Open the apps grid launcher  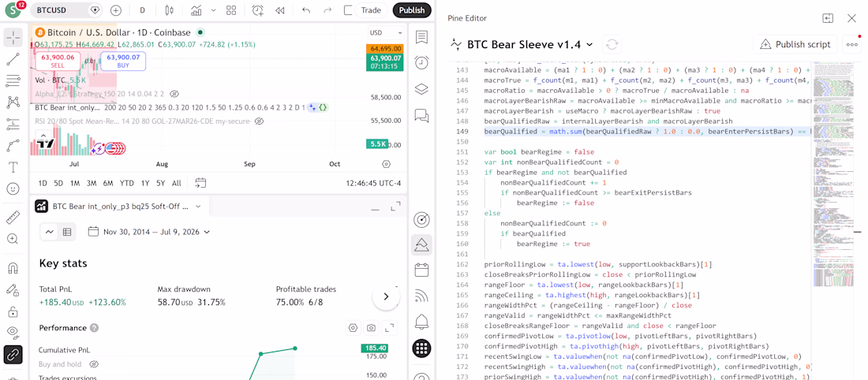(x=422, y=348)
